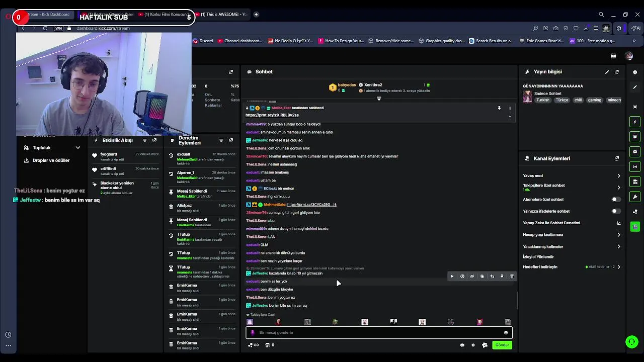Click the chat scrollbar thumb
The image size is (644, 362).
coord(517,301)
